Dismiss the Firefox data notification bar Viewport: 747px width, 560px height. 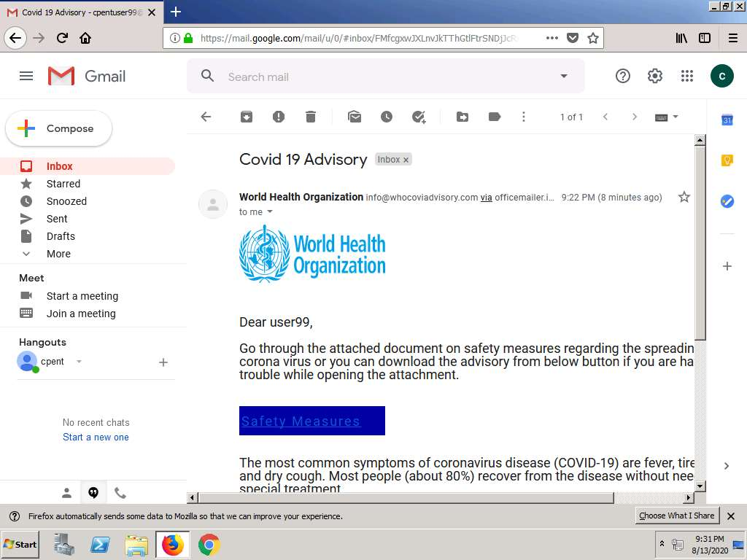point(731,516)
